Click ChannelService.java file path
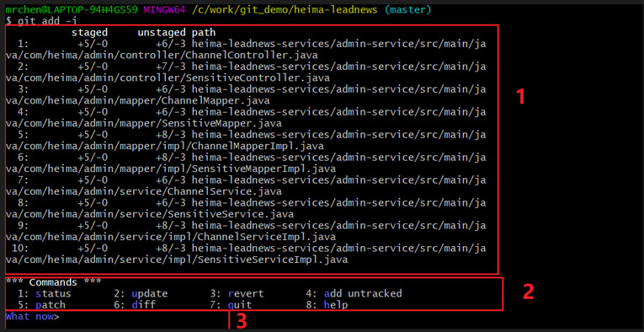The height and width of the screenshot is (332, 644). coord(246,185)
